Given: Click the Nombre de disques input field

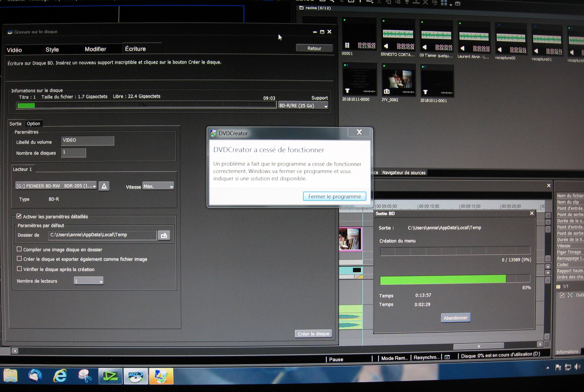Looking at the screenshot, I should (73, 152).
